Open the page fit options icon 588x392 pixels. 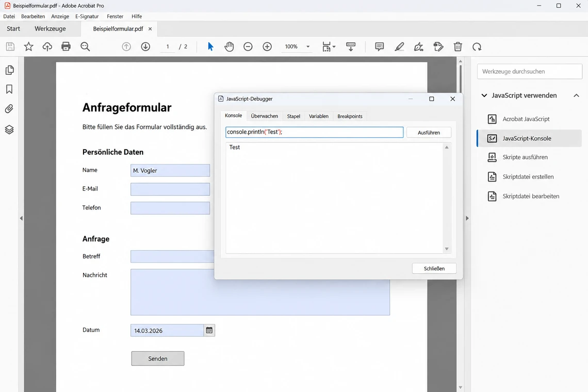[329, 46]
